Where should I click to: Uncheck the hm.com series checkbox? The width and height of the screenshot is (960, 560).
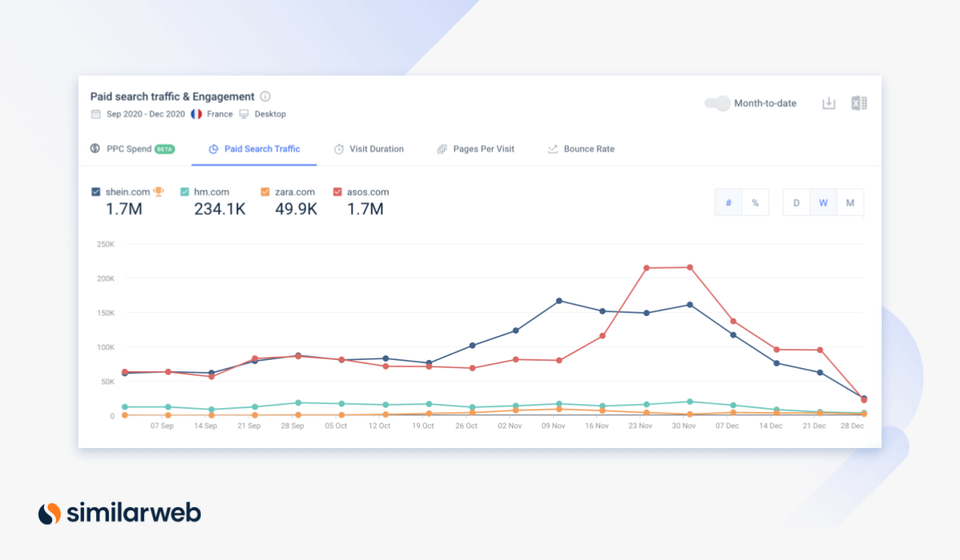tap(185, 192)
